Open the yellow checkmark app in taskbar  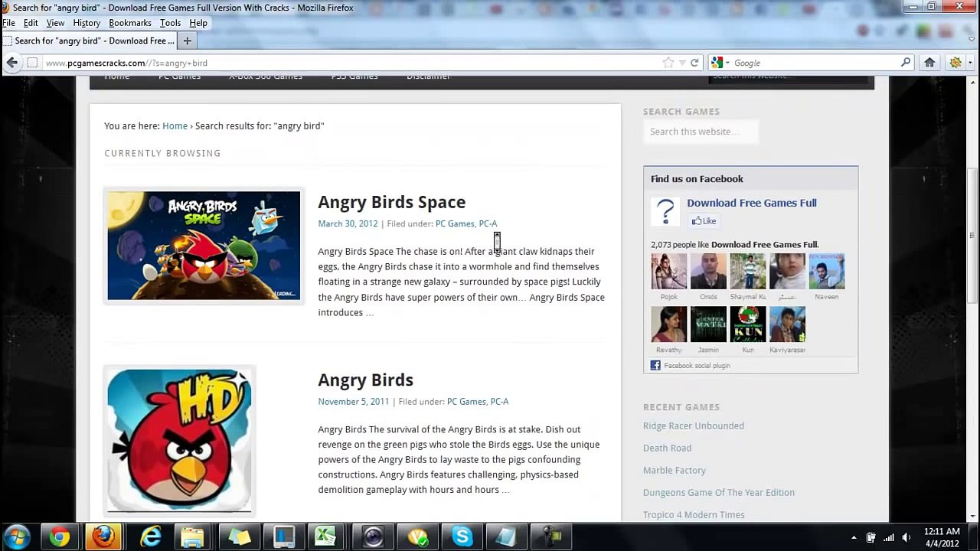pos(418,537)
